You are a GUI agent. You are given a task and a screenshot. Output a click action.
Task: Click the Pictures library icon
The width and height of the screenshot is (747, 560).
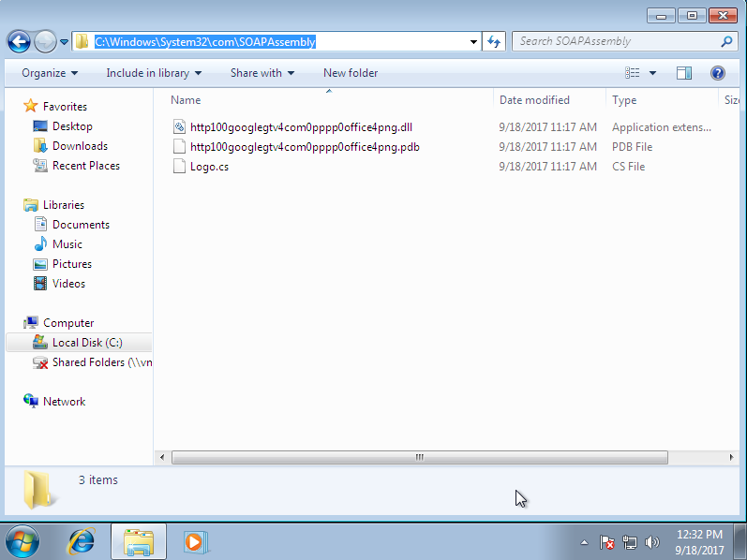pyautogui.click(x=40, y=264)
